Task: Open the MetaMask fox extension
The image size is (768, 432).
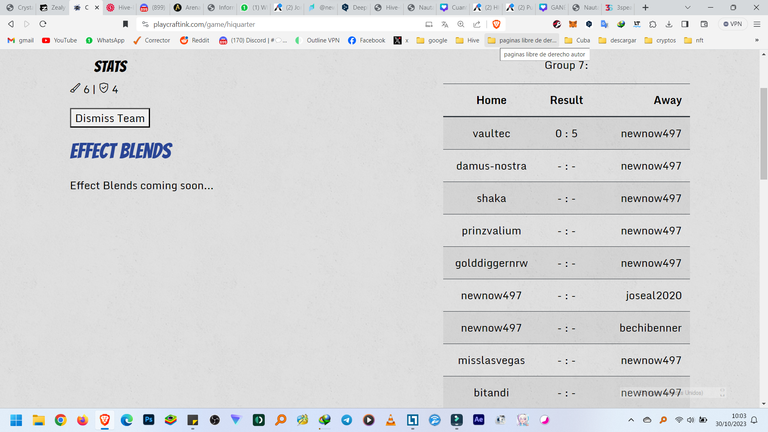Action: (573, 24)
